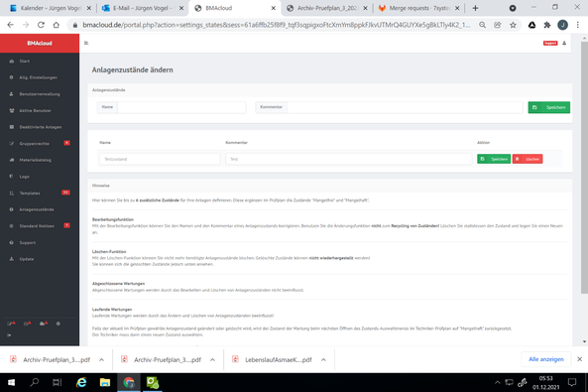Click the cloud warning icon in sidebar footer
Image resolution: width=588 pixels, height=392 pixels.
pos(44,324)
